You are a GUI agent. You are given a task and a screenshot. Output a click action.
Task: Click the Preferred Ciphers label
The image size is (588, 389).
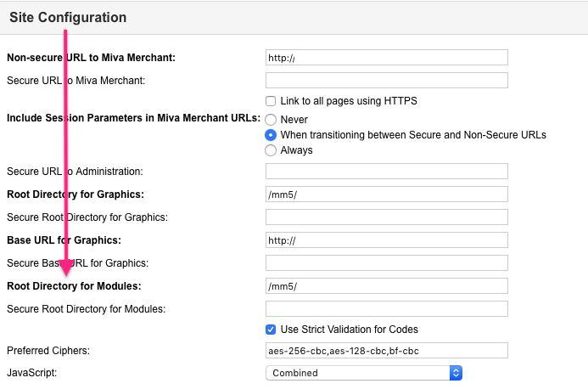click(x=48, y=351)
